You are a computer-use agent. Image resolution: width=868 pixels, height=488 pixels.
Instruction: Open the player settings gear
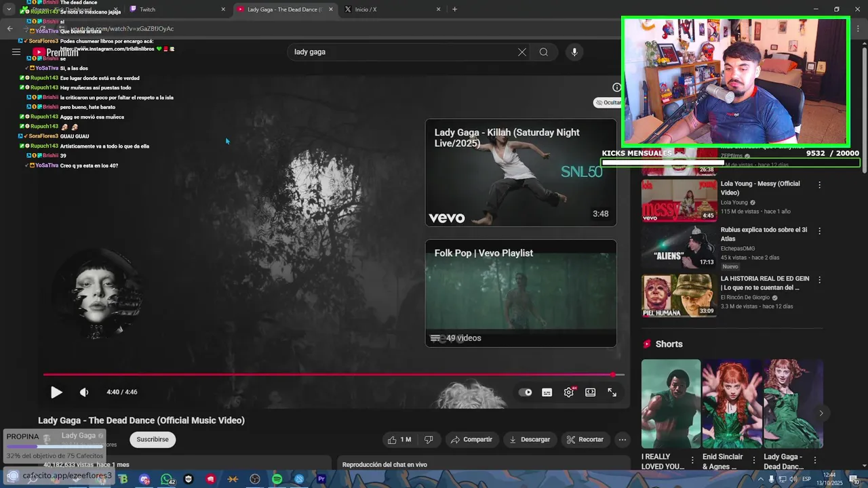569,392
